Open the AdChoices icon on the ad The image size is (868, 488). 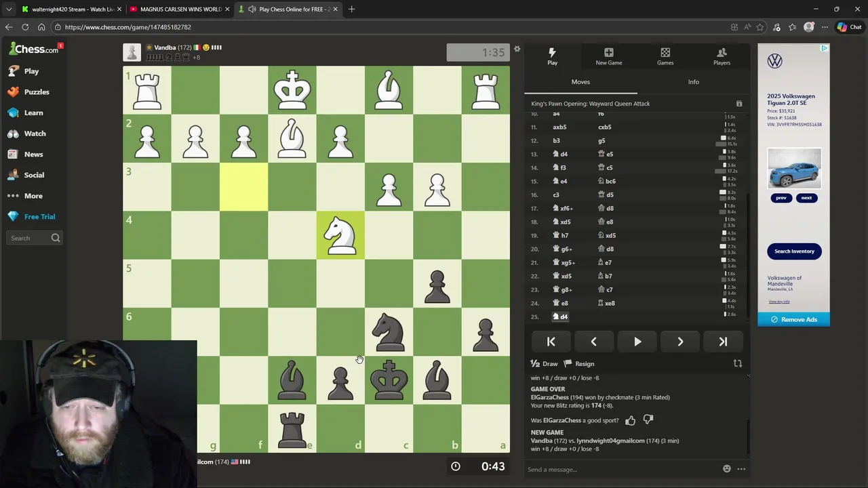(825, 48)
